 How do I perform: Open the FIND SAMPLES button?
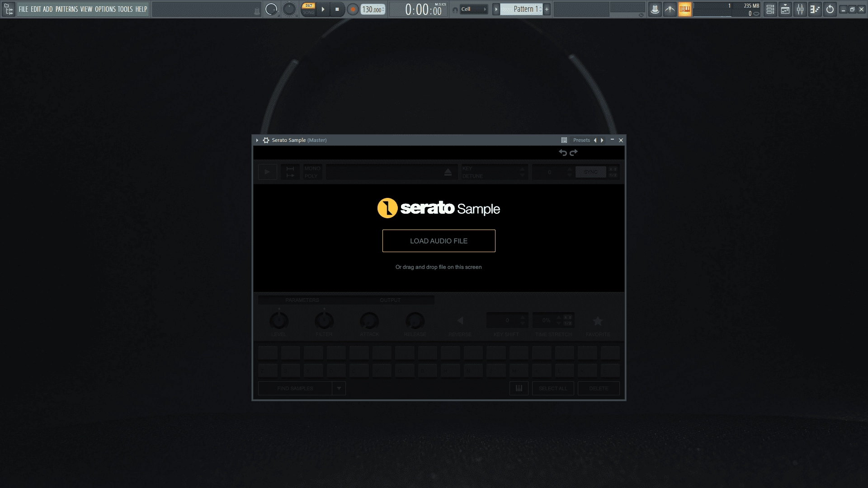coord(295,388)
